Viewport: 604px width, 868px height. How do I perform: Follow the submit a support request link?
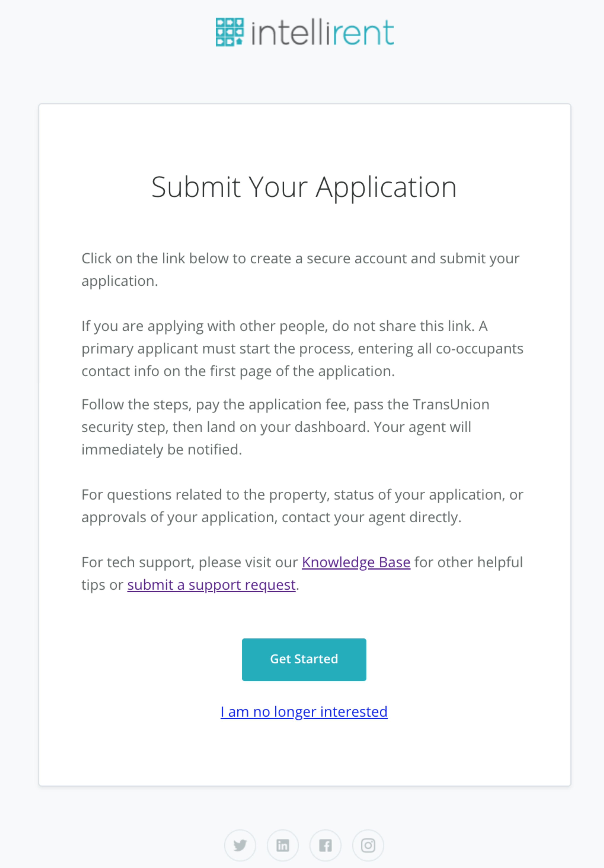coord(211,585)
